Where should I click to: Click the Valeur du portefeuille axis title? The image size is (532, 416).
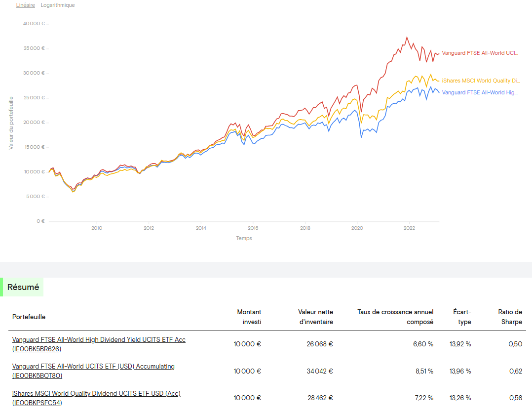[x=11, y=123]
